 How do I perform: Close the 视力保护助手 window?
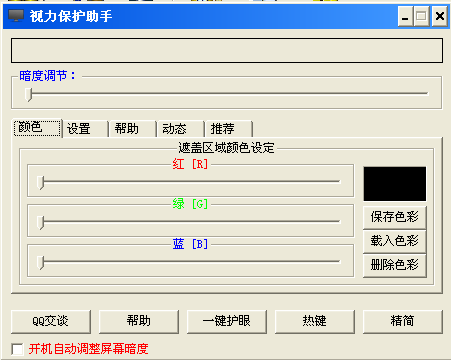pyautogui.click(x=440, y=16)
